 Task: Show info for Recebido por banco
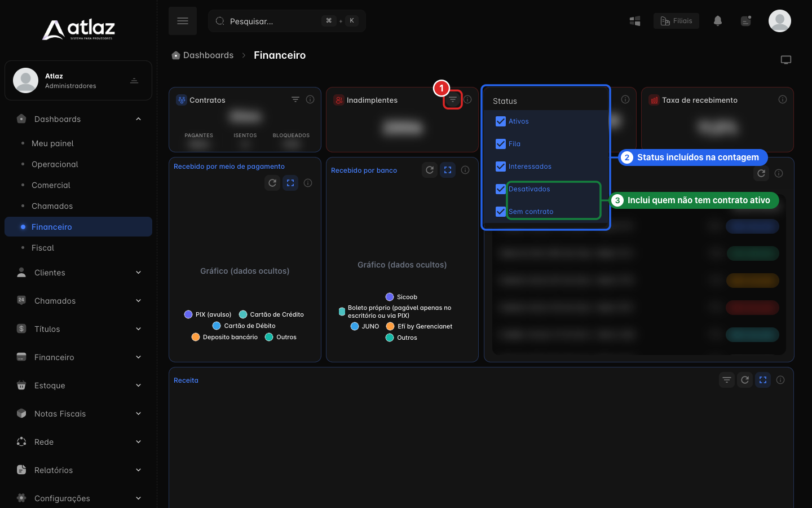point(465,170)
